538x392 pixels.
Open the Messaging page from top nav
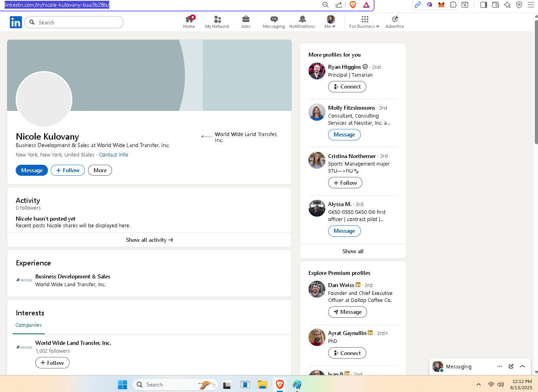pos(274,22)
